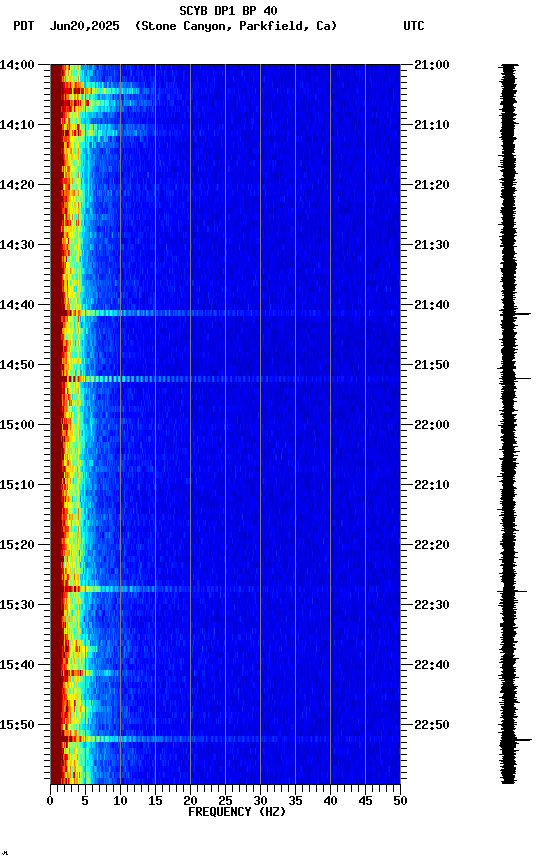Click the 0 Hz frequency axis label

click(50, 802)
